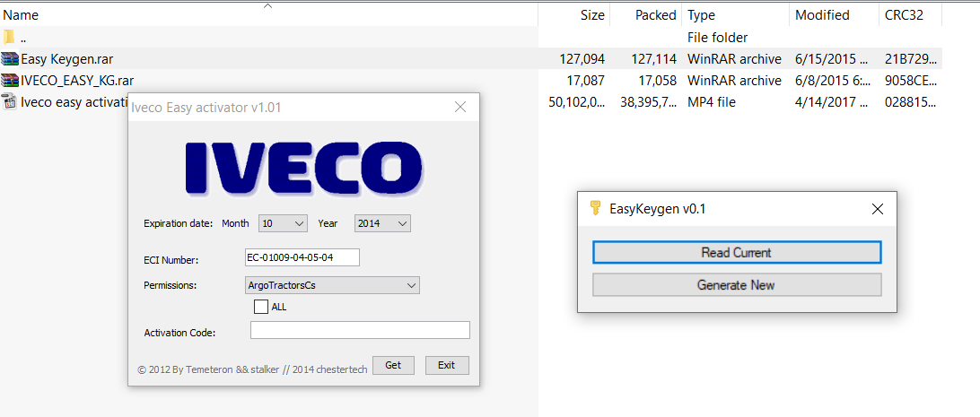Click the Activation Code input field

coord(360,330)
